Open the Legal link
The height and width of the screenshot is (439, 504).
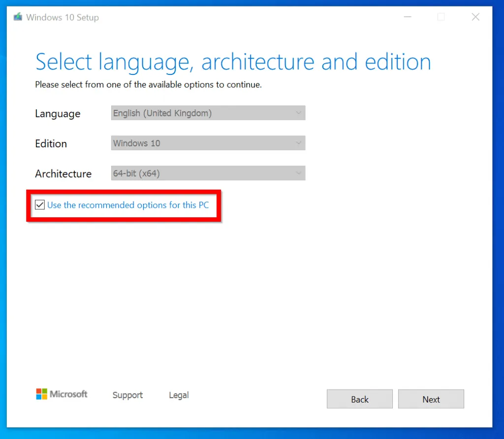pyautogui.click(x=179, y=395)
